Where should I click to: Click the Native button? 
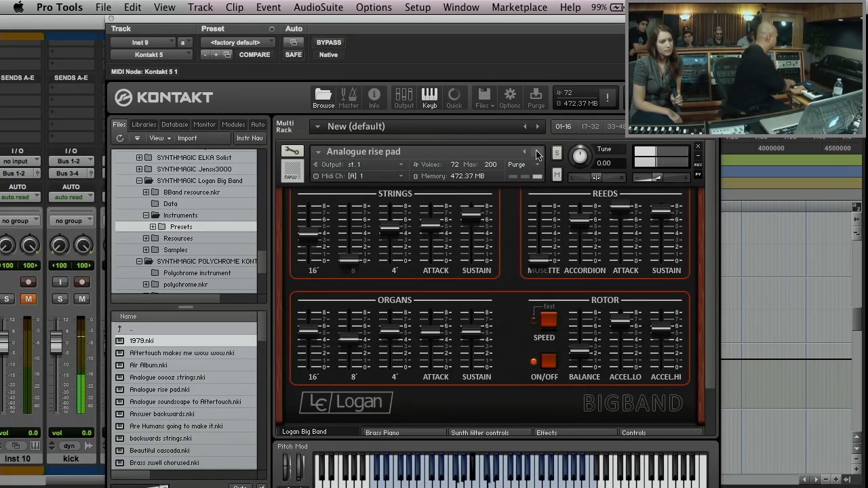pos(328,55)
